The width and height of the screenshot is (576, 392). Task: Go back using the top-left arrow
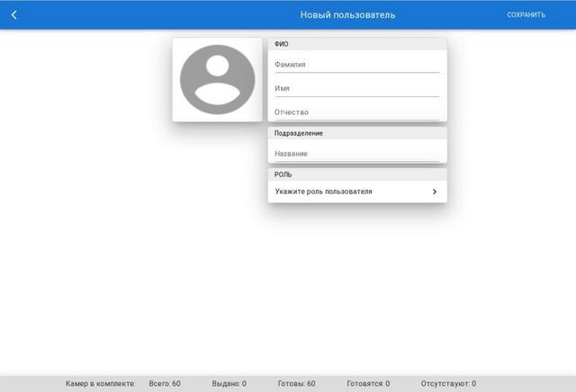pos(14,14)
